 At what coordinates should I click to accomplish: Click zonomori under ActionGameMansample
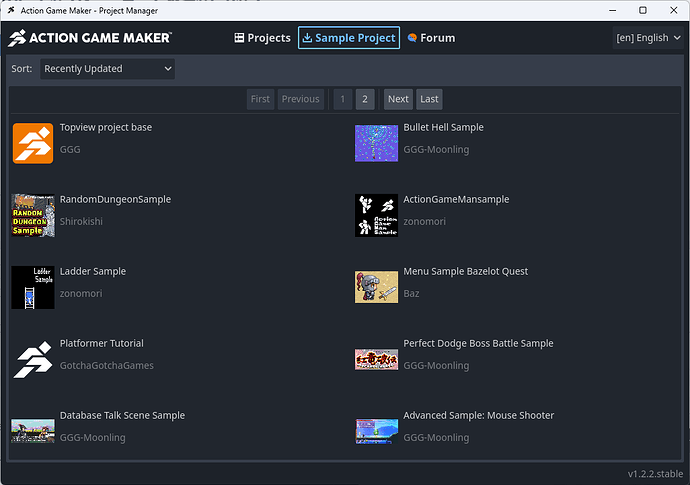tap(425, 221)
